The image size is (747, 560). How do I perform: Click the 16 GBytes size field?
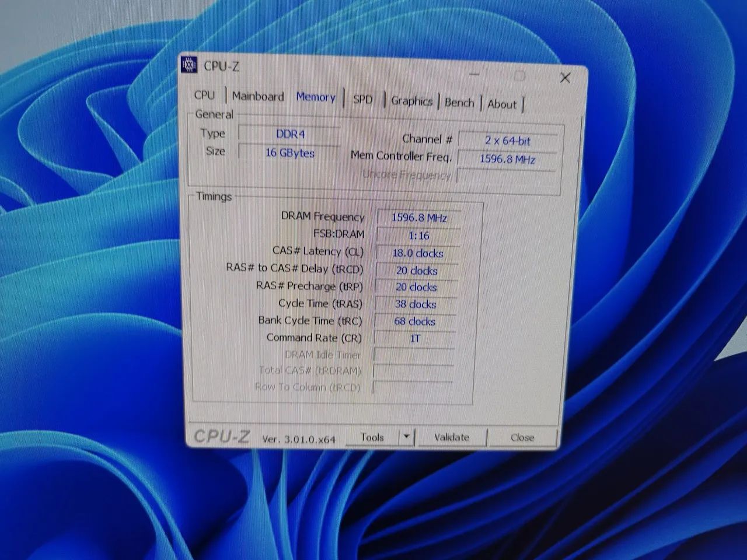coord(290,153)
